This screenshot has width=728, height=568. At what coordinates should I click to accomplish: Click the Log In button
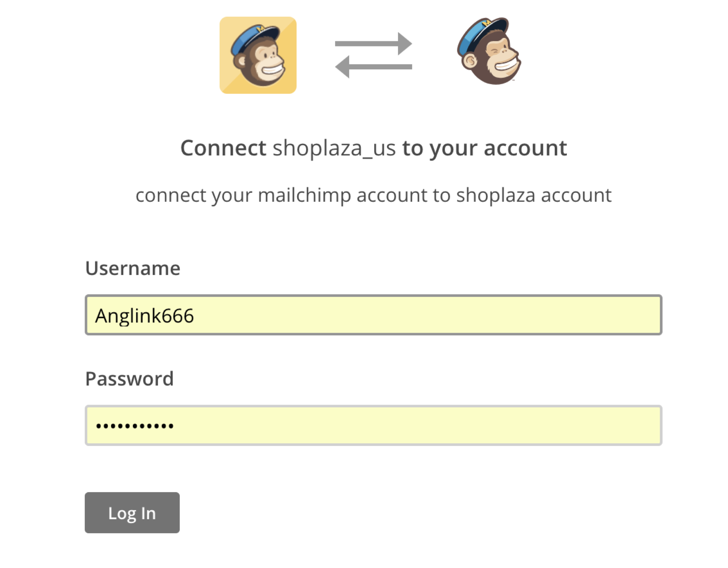132,513
